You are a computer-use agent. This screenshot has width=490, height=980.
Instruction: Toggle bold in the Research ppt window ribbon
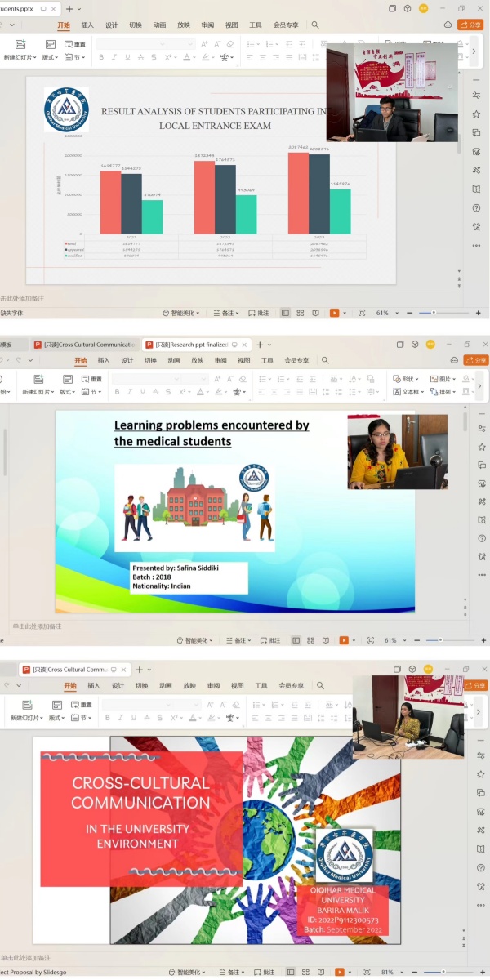click(117, 392)
